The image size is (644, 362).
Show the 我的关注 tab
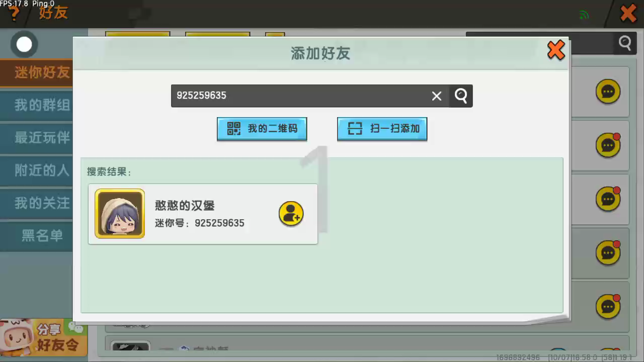click(37, 203)
